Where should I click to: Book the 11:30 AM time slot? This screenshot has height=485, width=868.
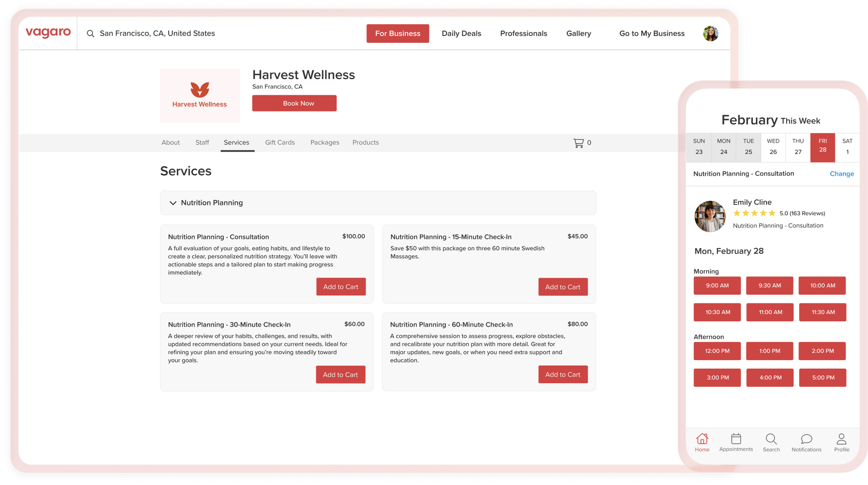coord(823,312)
